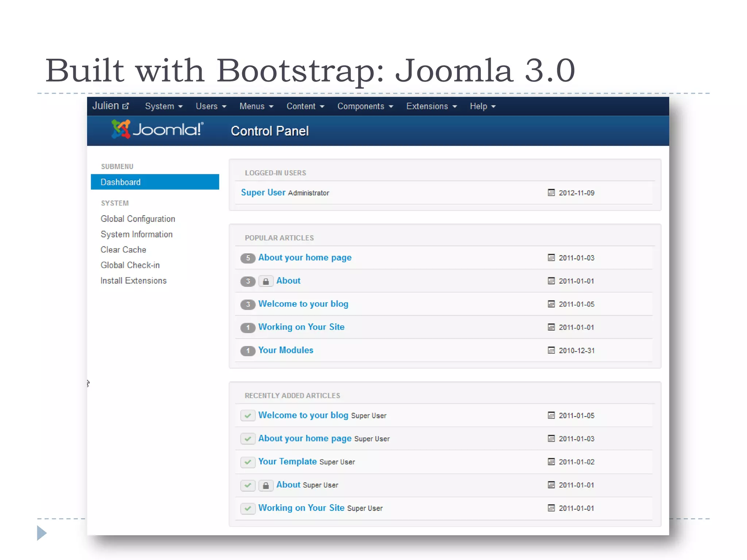The image size is (747, 560).
Task: Open popular article Welcome to your blog
Action: coord(303,304)
